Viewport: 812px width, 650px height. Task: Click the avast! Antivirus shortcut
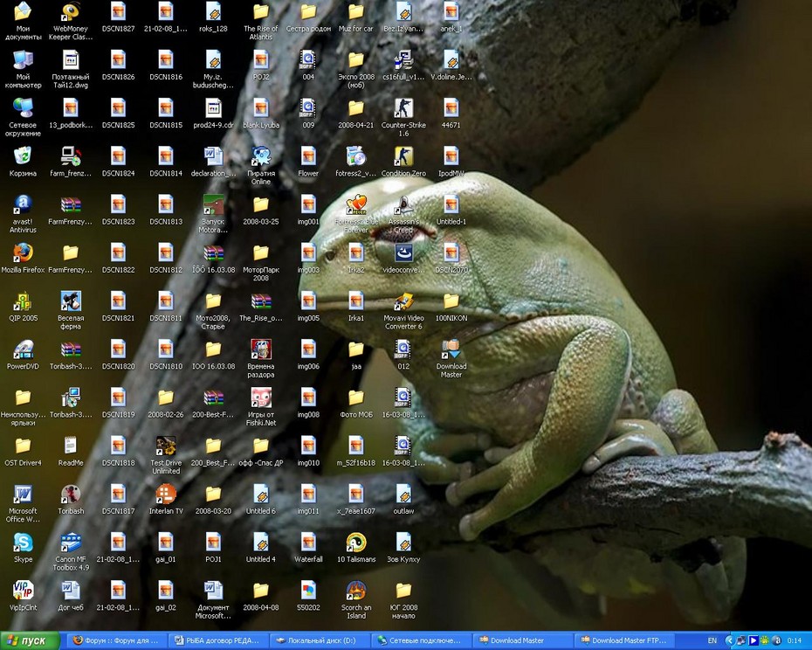click(23, 214)
